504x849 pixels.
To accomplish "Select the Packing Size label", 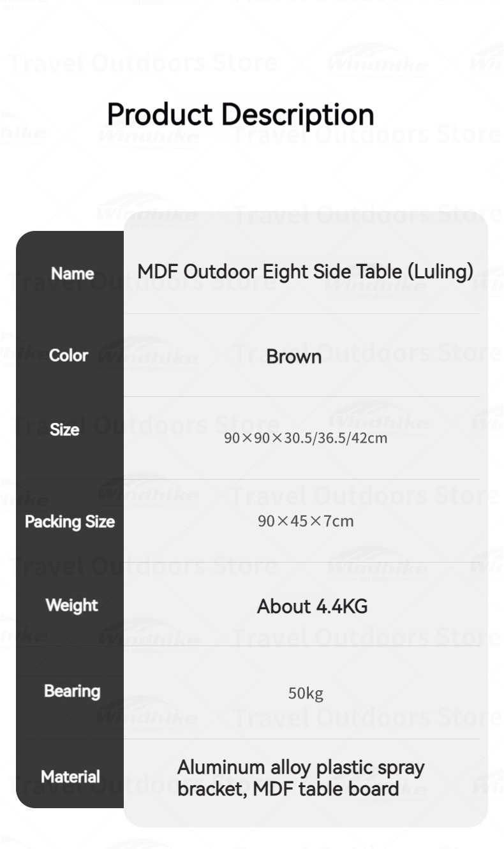I will (70, 522).
